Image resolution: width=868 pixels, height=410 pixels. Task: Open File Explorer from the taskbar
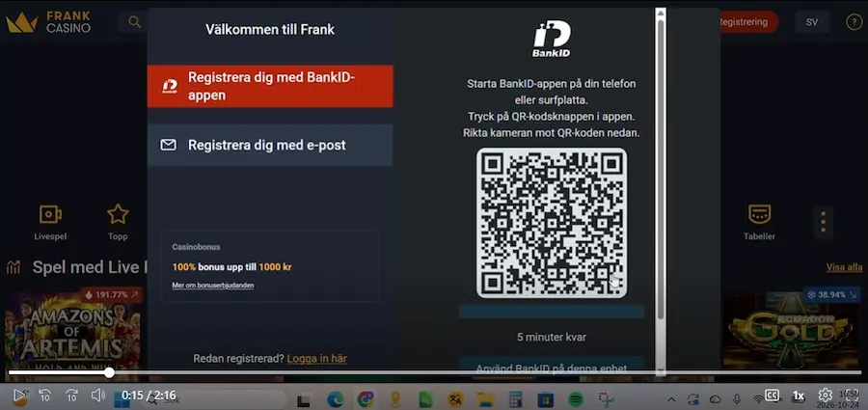[485, 399]
